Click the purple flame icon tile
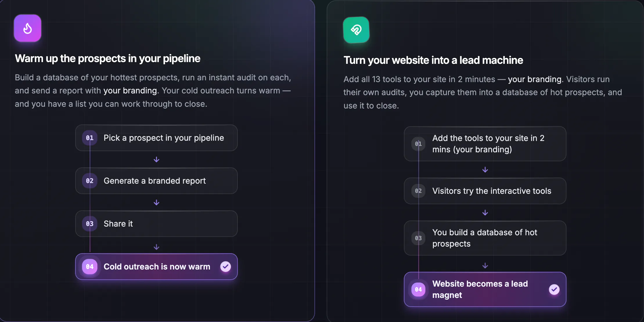 28,28
